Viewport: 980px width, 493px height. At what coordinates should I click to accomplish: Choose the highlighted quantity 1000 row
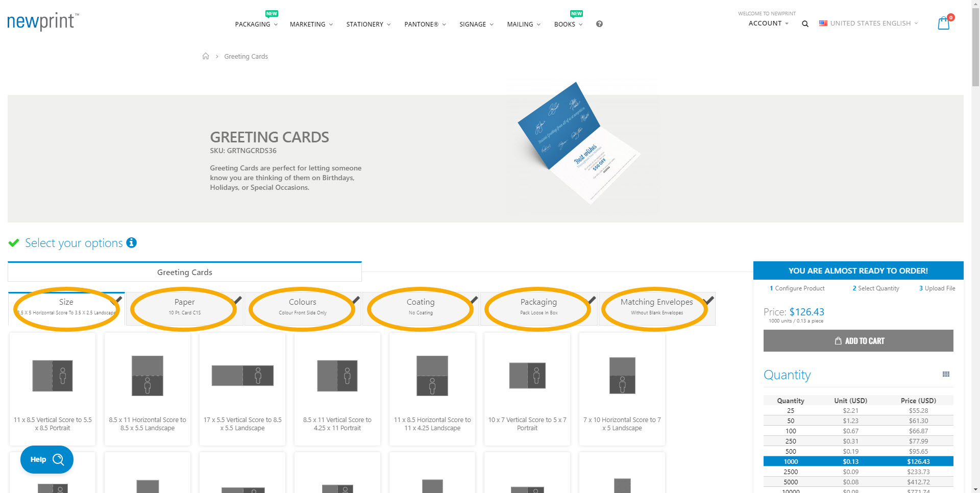point(858,461)
